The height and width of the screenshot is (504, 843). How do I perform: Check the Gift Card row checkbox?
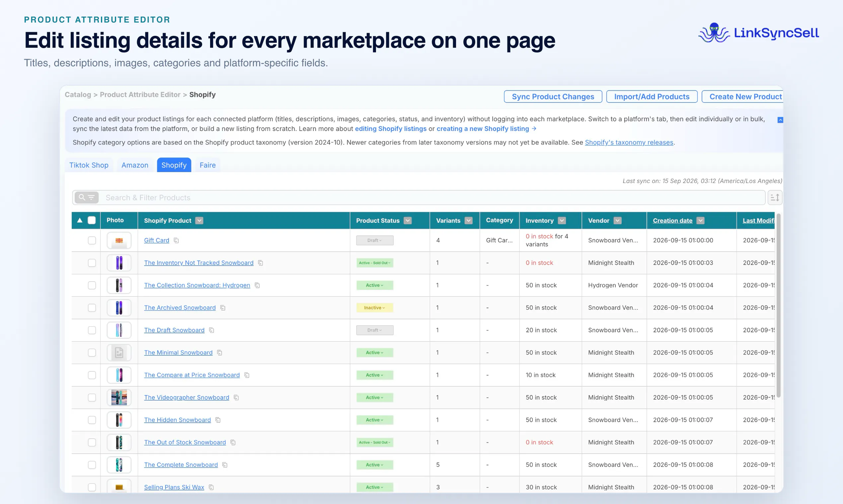pos(92,240)
